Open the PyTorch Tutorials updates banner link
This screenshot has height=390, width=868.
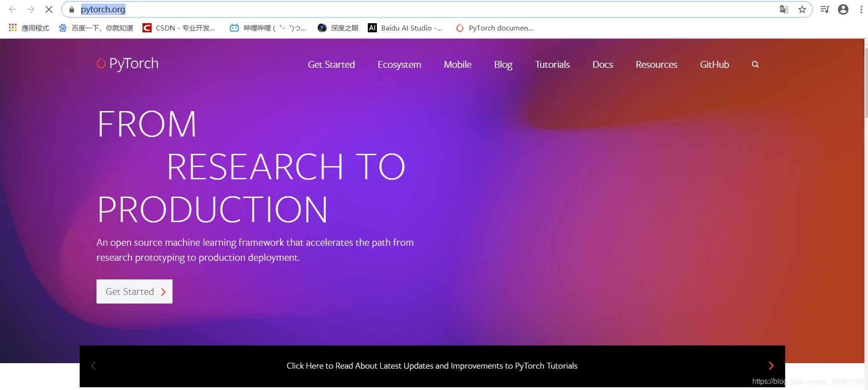click(x=431, y=366)
